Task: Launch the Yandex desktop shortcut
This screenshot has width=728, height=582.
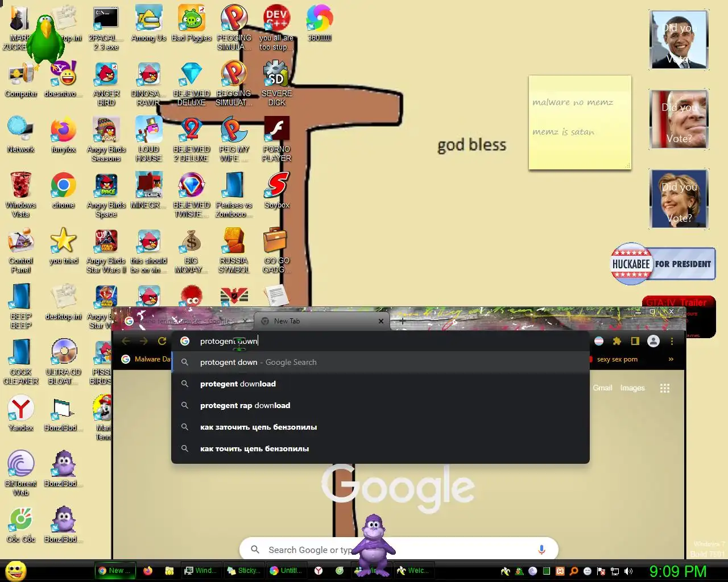Action: point(20,414)
